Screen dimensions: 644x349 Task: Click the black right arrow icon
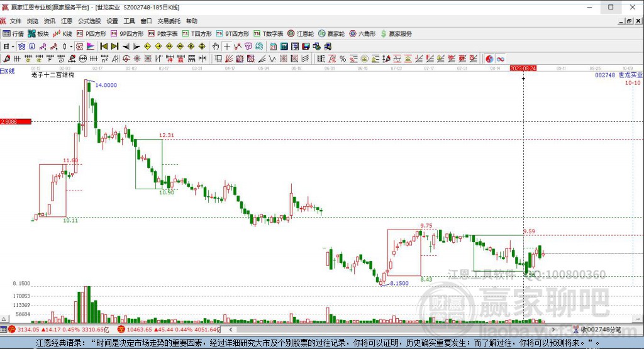[x=136, y=47]
